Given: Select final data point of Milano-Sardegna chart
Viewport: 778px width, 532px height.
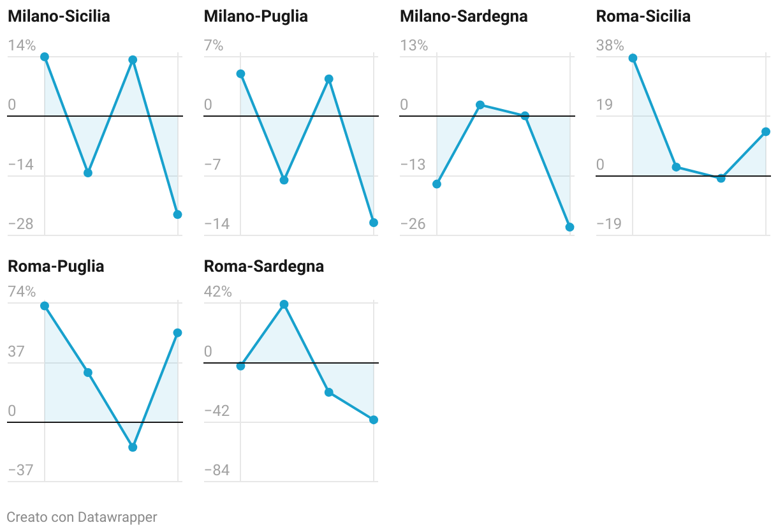Looking at the screenshot, I should coord(569,227).
